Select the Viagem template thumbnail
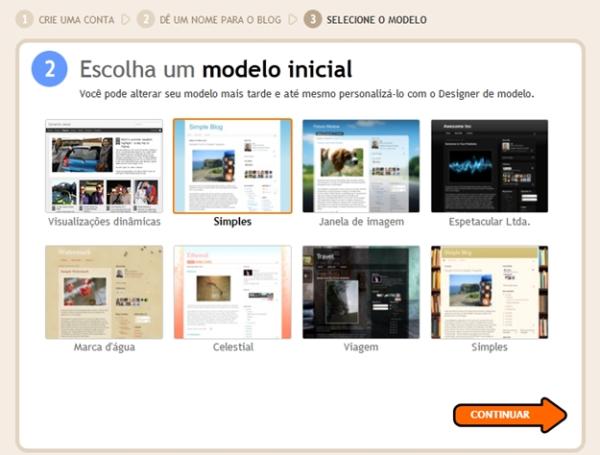 point(361,292)
